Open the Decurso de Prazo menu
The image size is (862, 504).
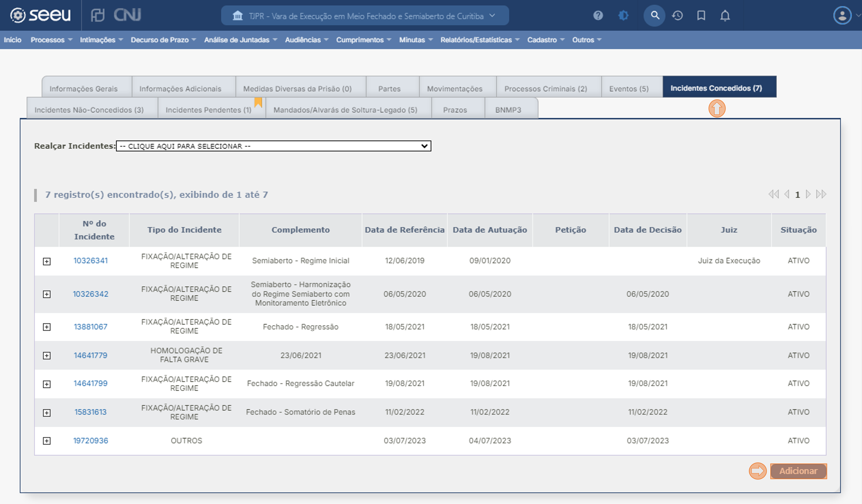pos(163,40)
